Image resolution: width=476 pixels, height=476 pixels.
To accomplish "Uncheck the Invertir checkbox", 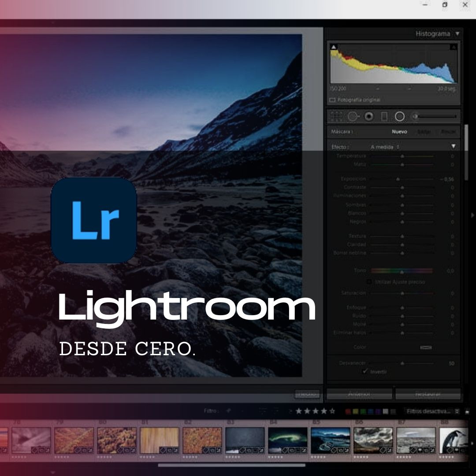I will pos(365,372).
